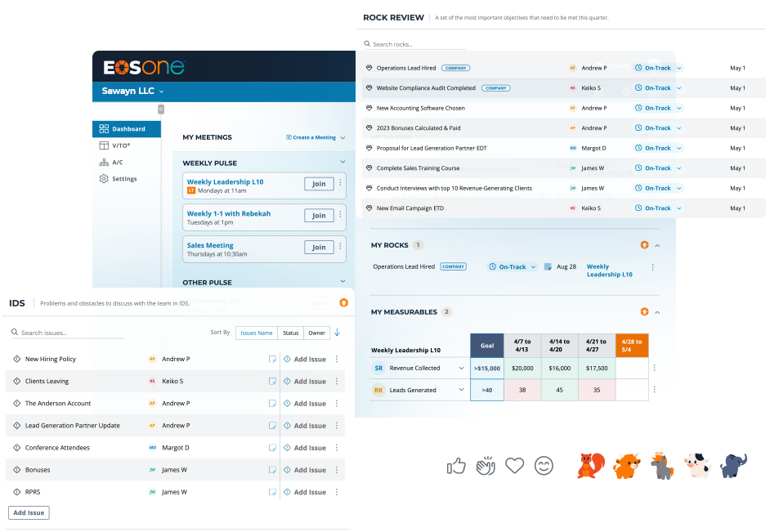The image size is (770, 532).
Task: Click the sort direction arrow in IDS
Action: (x=337, y=333)
